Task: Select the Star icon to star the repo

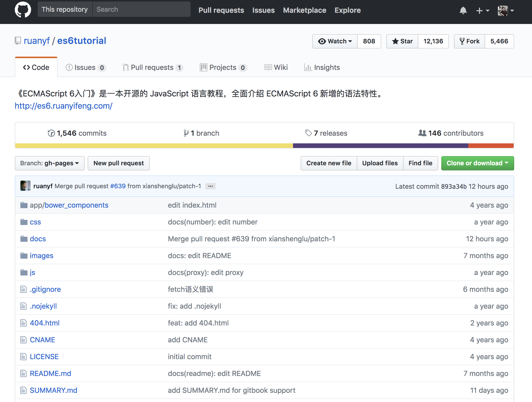Action: pyautogui.click(x=395, y=41)
